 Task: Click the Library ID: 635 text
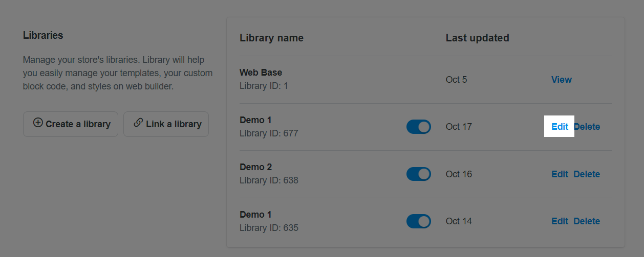point(269,228)
